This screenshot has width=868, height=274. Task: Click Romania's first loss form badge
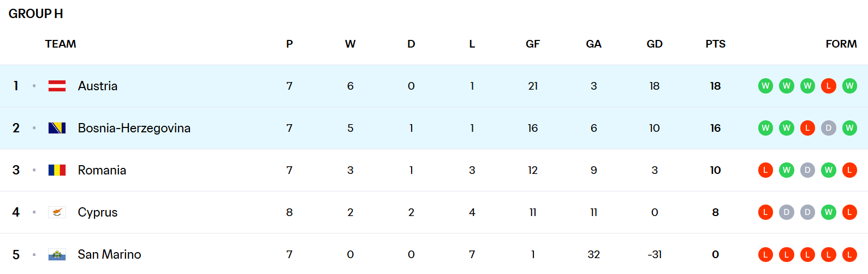tap(765, 170)
